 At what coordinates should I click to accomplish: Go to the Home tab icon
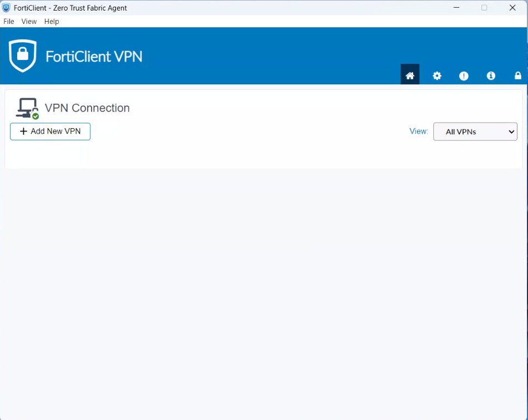410,75
